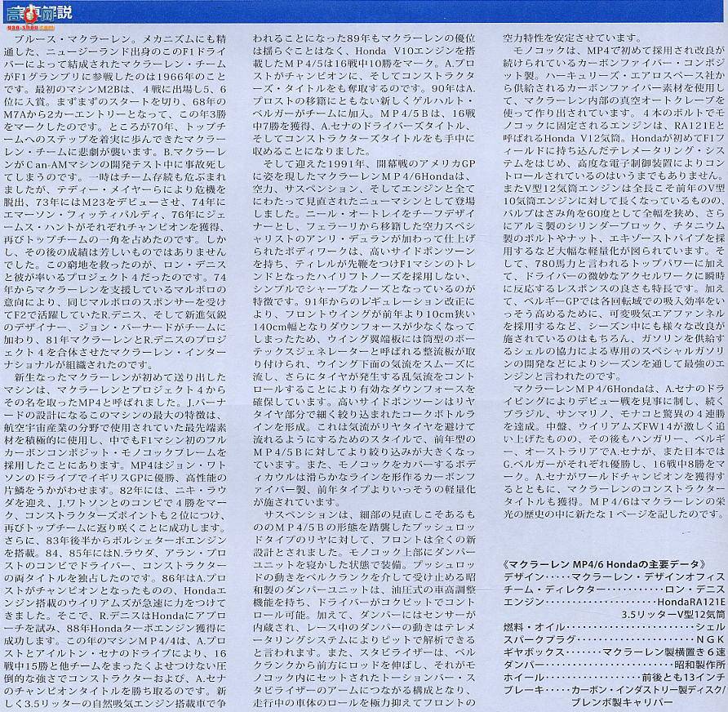Image resolution: width=728 pixels, height=712 pixels.
Task: Click the row 'スパークプラグ…NGK'
Action: point(615,640)
